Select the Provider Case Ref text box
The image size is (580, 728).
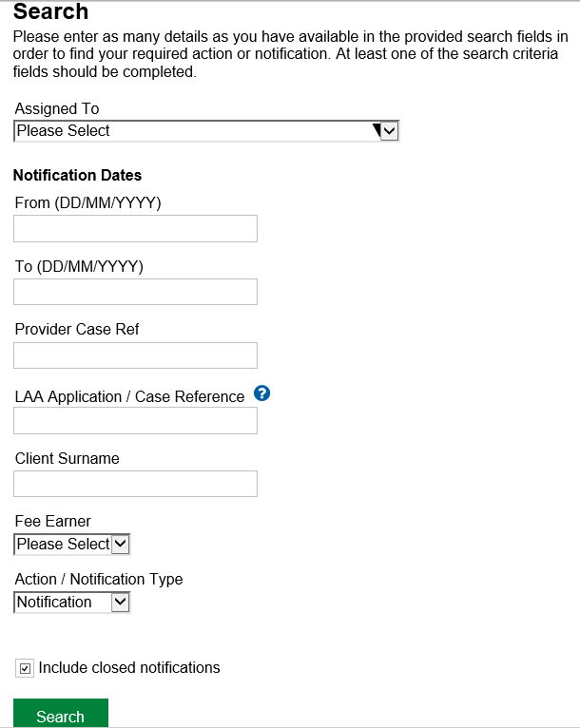point(135,355)
